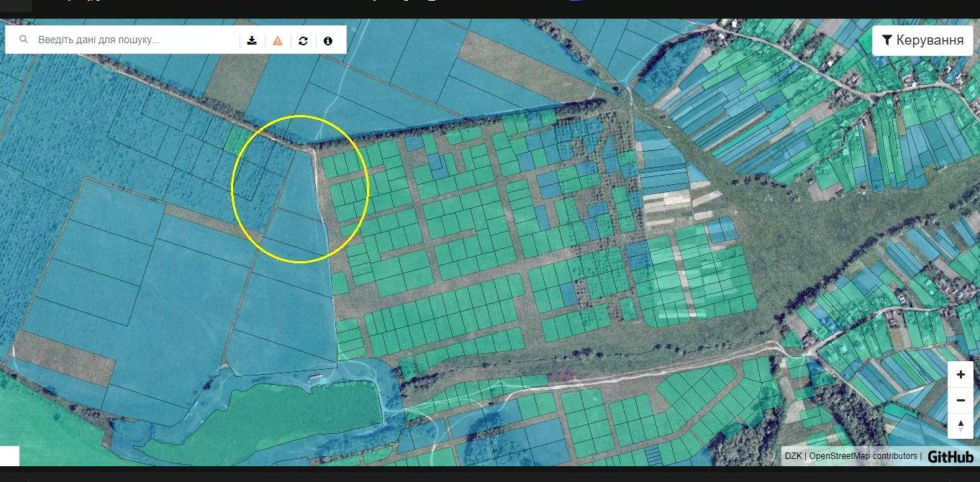Zoom out with the minus button
Viewport: 980px width, 482px height.
pos(961,400)
